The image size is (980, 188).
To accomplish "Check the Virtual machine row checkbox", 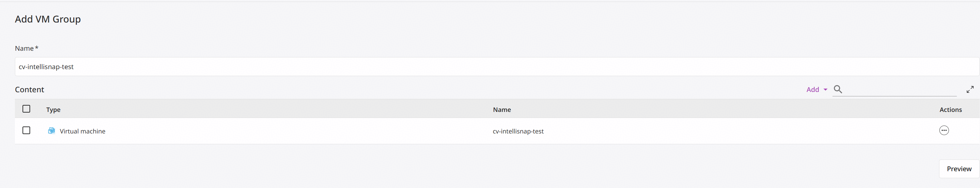I will click(x=26, y=130).
